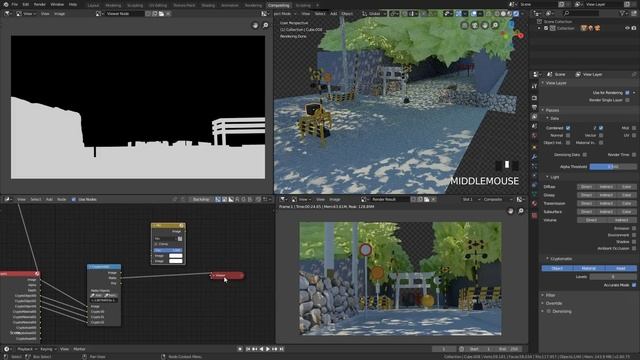This screenshot has height=360, width=640.
Task: Click the Glossy Indirect pass button
Action: [x=606, y=195]
